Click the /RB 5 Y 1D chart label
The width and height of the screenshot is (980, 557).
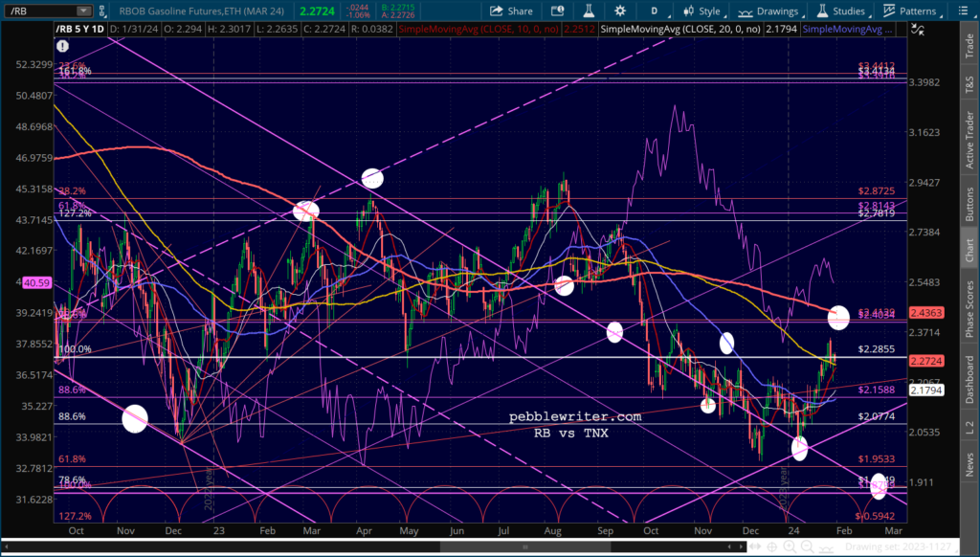(81, 29)
